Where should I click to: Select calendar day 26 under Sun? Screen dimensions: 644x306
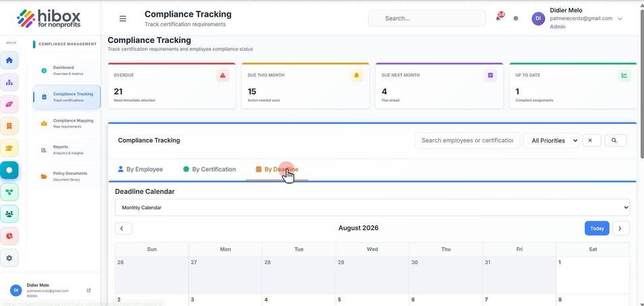(x=152, y=275)
